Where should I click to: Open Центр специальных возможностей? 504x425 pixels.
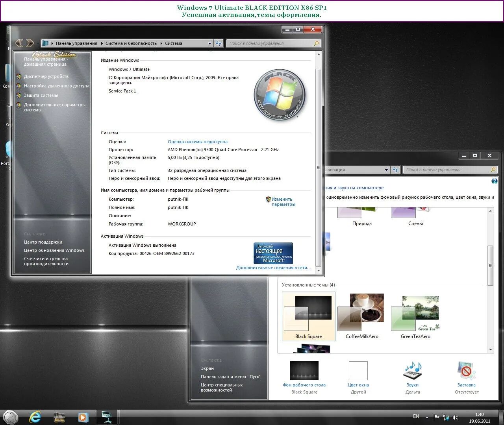click(x=222, y=387)
